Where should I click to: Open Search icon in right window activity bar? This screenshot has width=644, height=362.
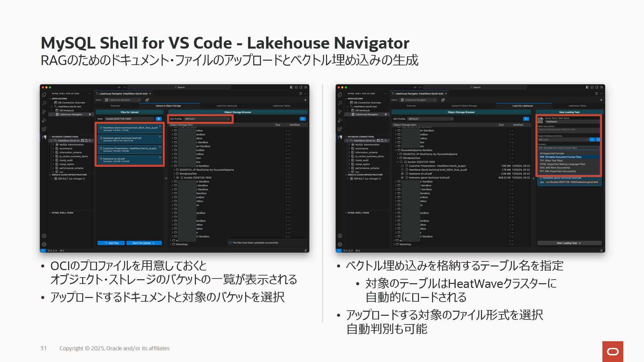340,103
